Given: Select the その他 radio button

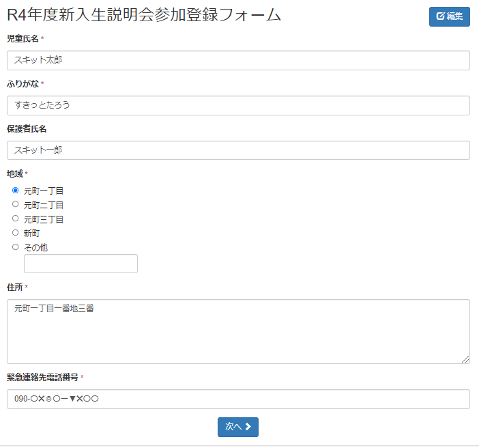Looking at the screenshot, I should pos(16,247).
